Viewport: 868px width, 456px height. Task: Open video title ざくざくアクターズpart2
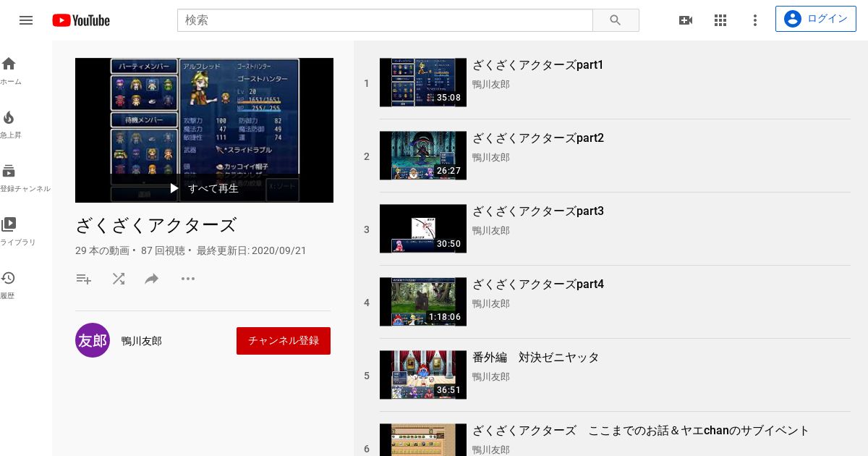pyautogui.click(x=538, y=138)
